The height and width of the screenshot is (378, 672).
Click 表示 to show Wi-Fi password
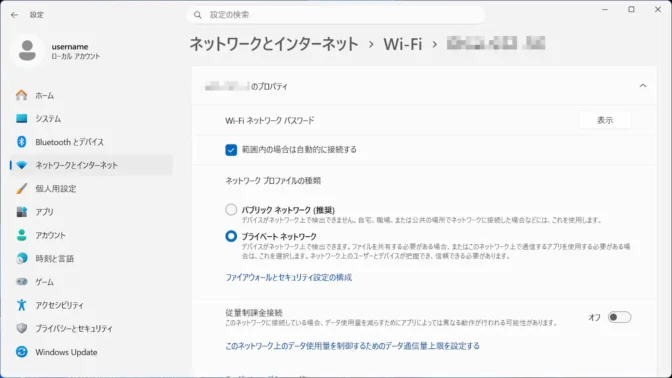[x=605, y=120]
